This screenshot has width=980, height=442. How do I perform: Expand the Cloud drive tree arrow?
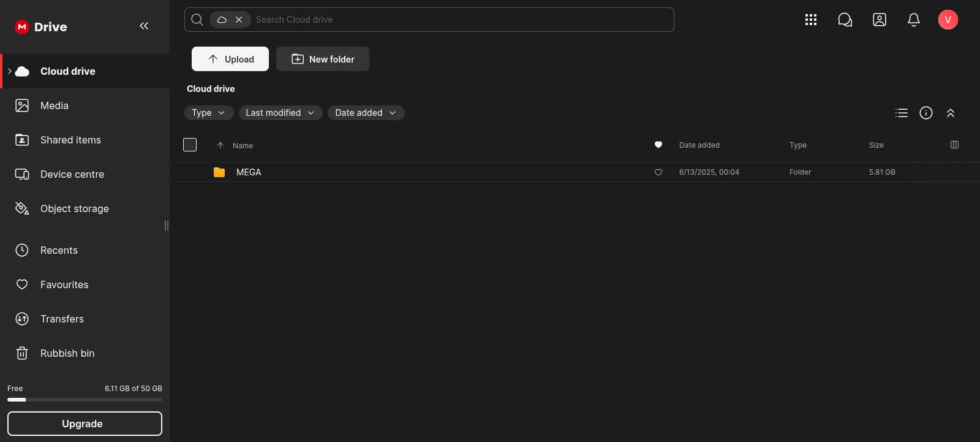click(10, 71)
